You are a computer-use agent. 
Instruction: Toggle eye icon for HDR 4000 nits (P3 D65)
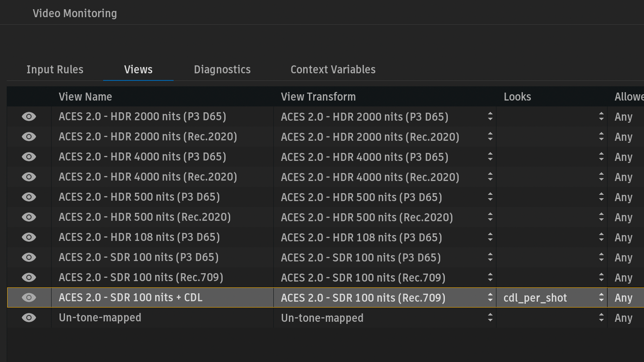29,157
